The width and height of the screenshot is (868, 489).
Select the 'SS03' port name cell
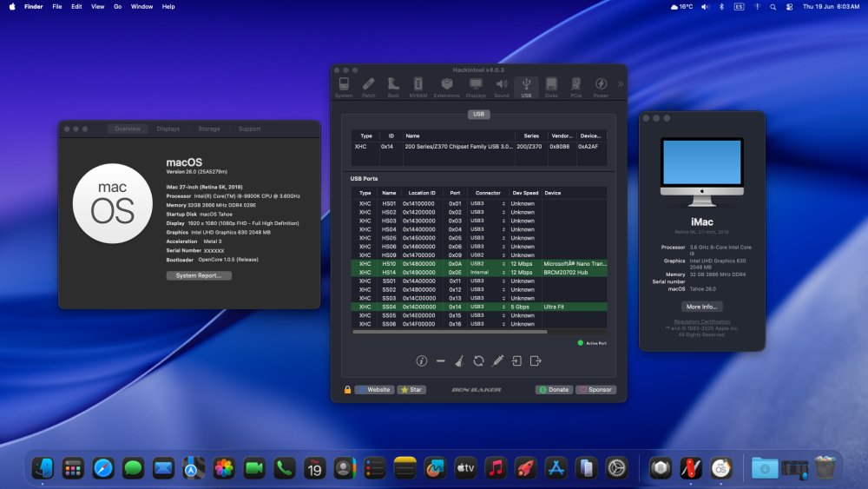click(x=389, y=299)
